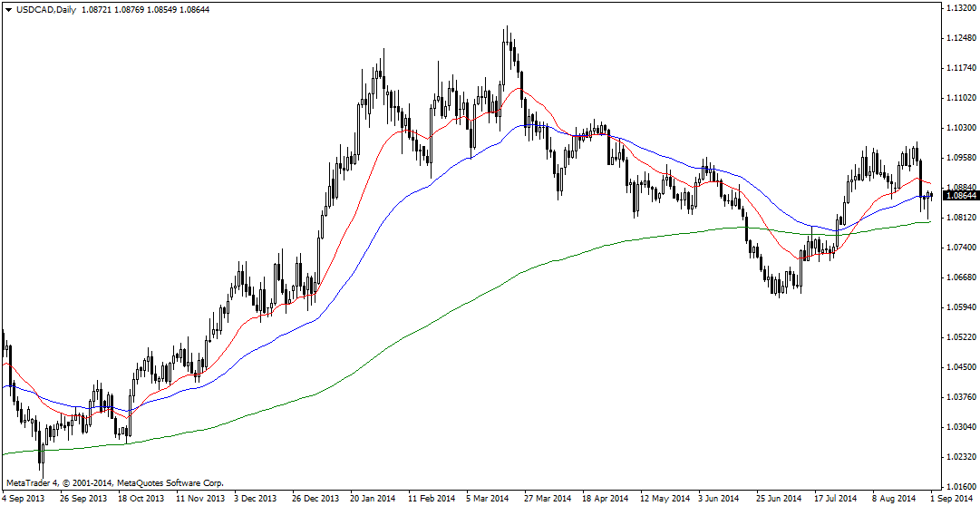
Task: Click the 1.01600 price axis label
Action: point(961,487)
